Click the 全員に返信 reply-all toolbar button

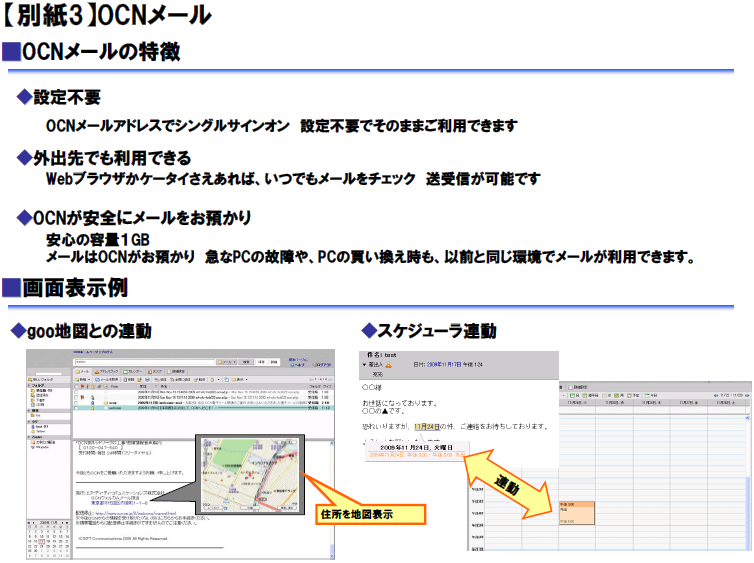pyautogui.click(x=180, y=379)
